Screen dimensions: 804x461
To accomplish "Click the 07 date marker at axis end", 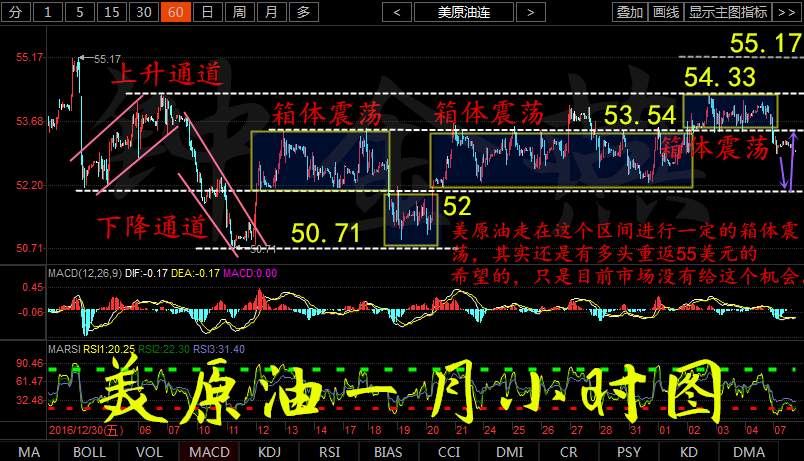I will pos(780,430).
